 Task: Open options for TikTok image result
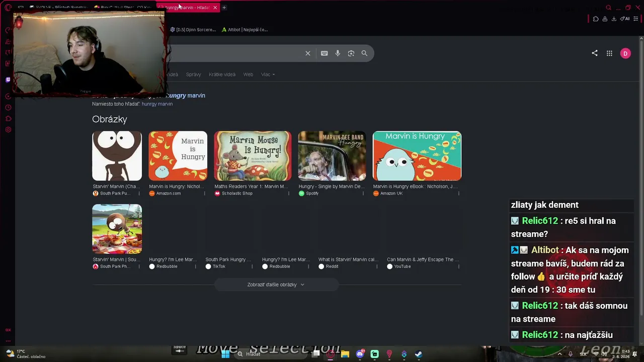tap(252, 266)
